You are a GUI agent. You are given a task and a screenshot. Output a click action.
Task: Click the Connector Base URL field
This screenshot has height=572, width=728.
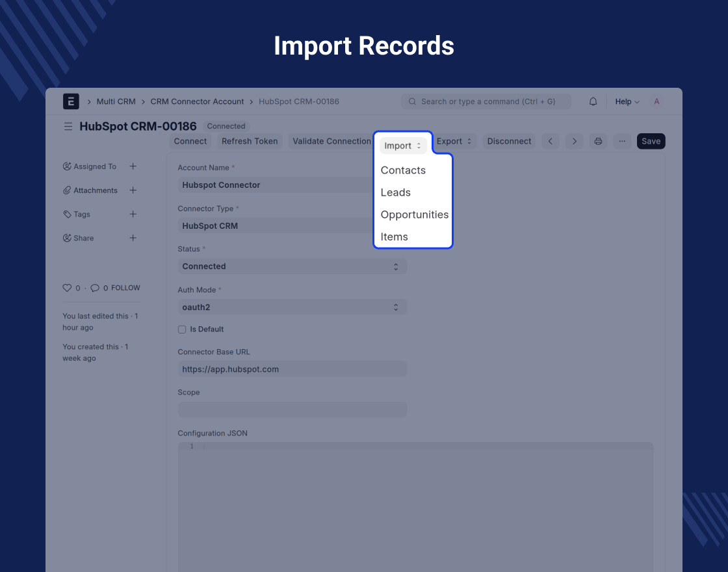[x=292, y=369]
